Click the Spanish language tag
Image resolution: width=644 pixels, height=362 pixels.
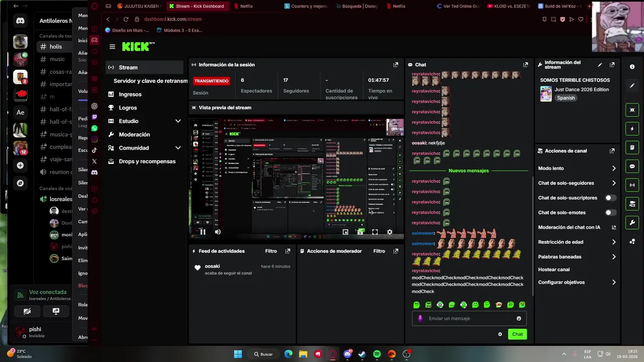(x=566, y=98)
